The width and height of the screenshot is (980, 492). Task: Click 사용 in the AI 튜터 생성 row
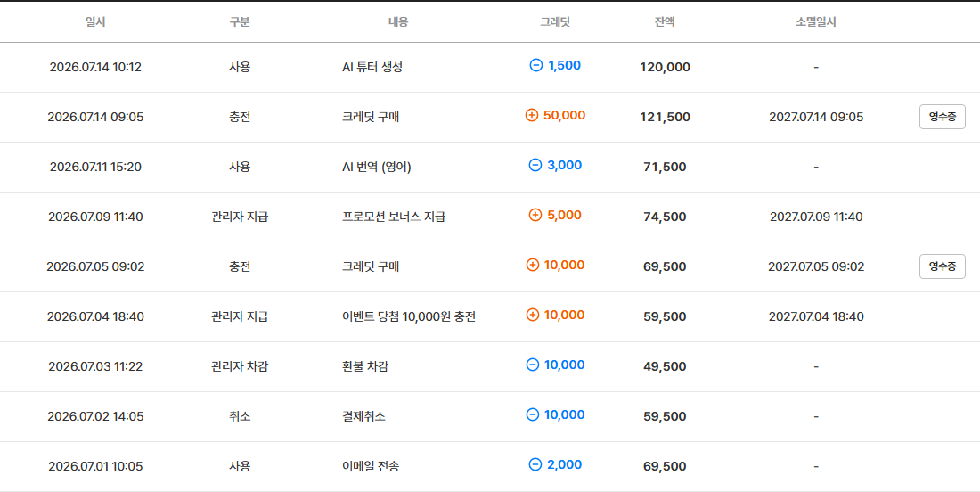click(x=240, y=67)
